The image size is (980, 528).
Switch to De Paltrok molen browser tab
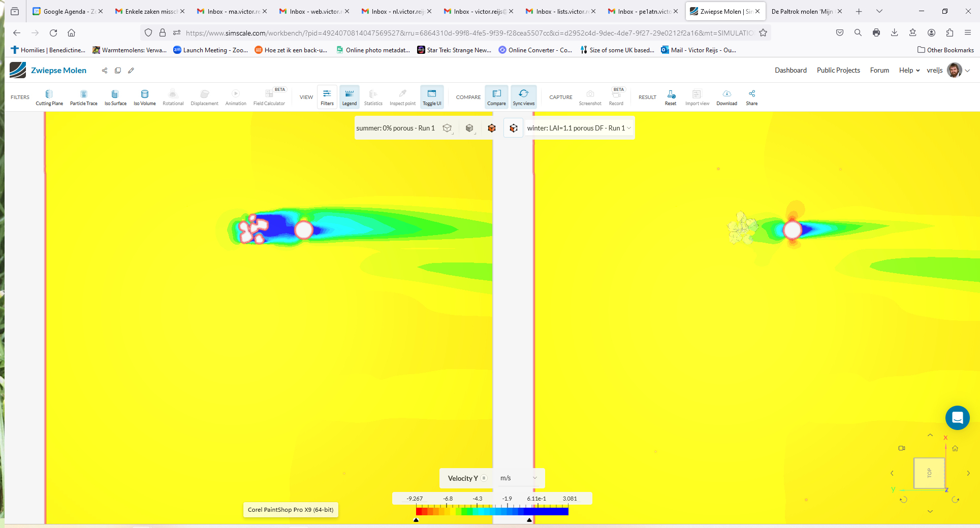802,11
